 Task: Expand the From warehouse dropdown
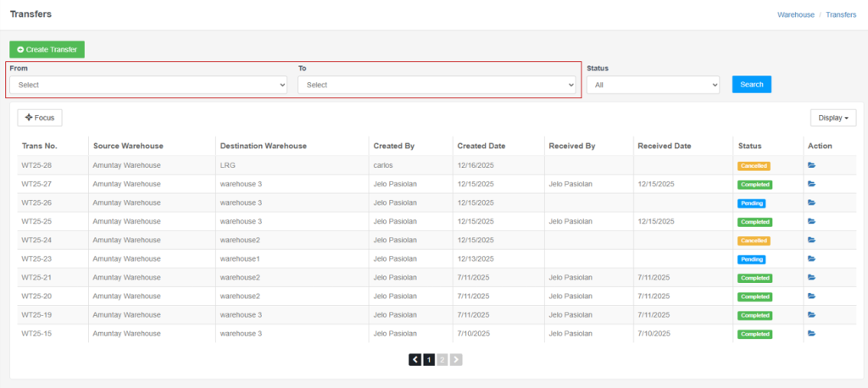click(x=148, y=85)
